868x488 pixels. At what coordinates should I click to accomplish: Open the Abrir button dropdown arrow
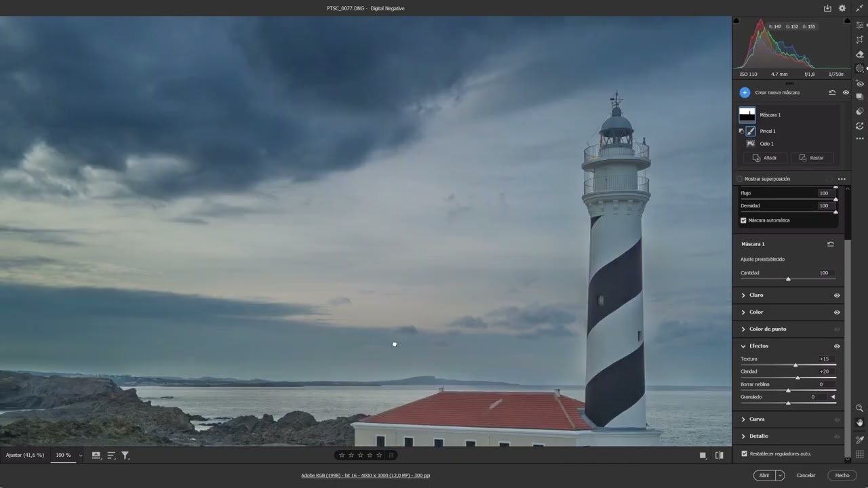tap(780, 475)
